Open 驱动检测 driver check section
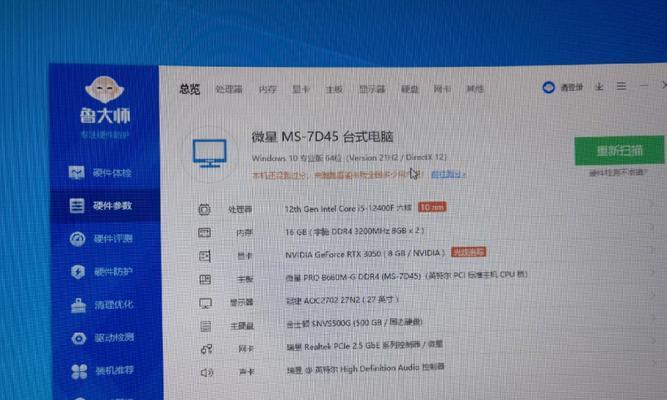667x400 pixels. [103, 338]
